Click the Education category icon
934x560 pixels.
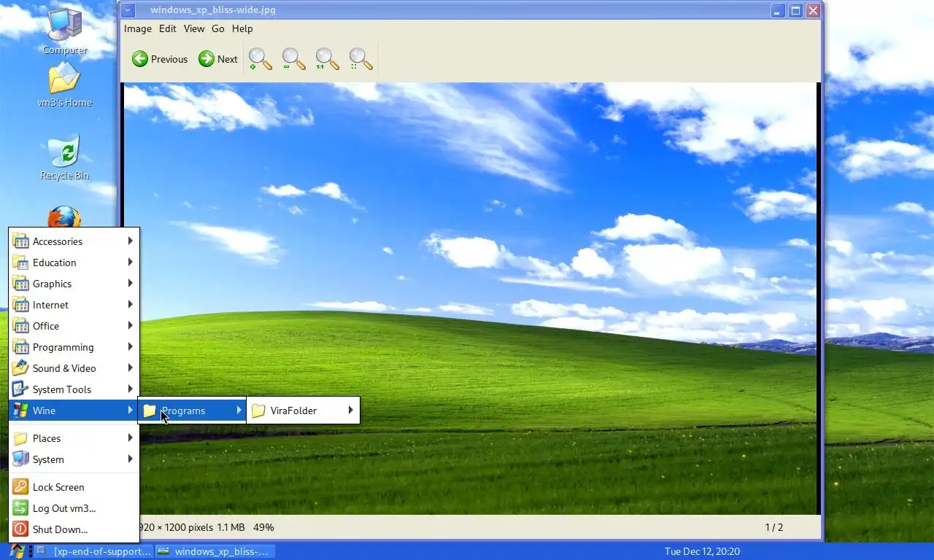pos(20,262)
